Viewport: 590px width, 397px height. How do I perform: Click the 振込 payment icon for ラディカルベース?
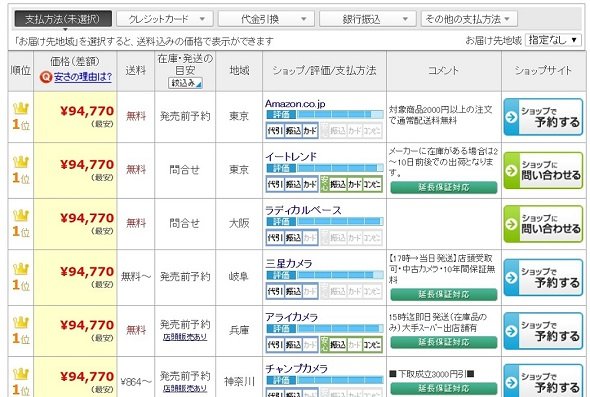293,237
